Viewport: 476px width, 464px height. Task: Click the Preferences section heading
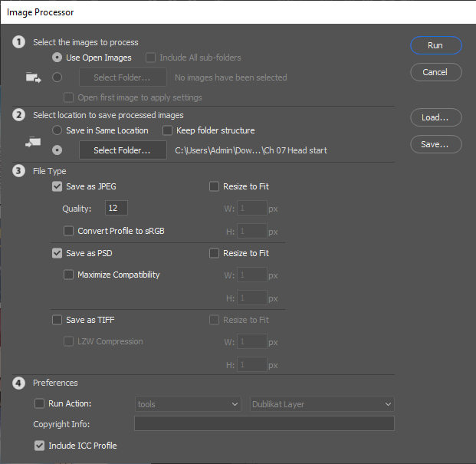tap(55, 383)
